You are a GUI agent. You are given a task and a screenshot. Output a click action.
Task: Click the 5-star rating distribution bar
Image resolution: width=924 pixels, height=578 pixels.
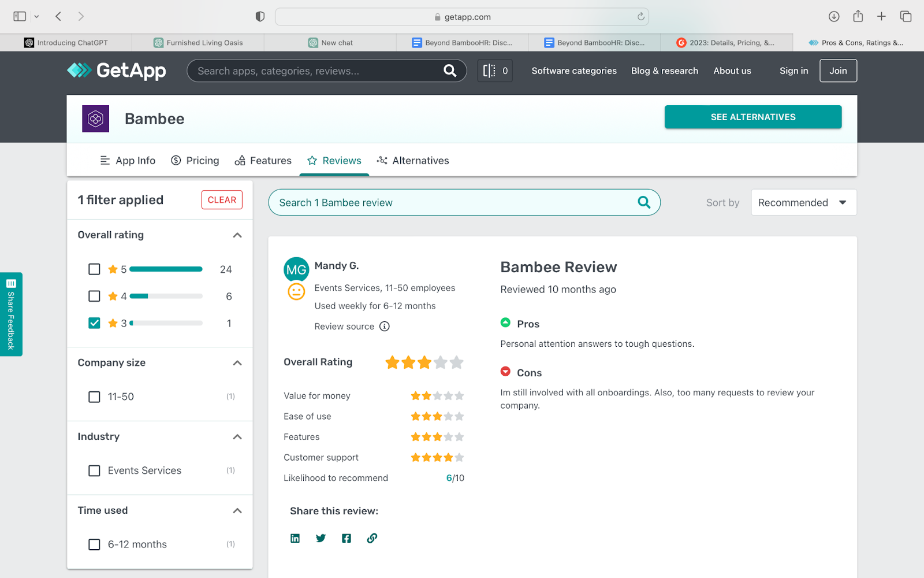click(x=166, y=269)
